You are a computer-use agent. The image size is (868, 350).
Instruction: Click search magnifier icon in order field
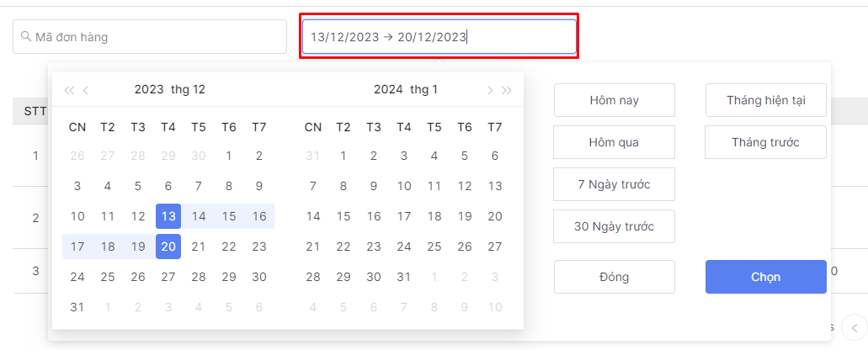(x=26, y=37)
